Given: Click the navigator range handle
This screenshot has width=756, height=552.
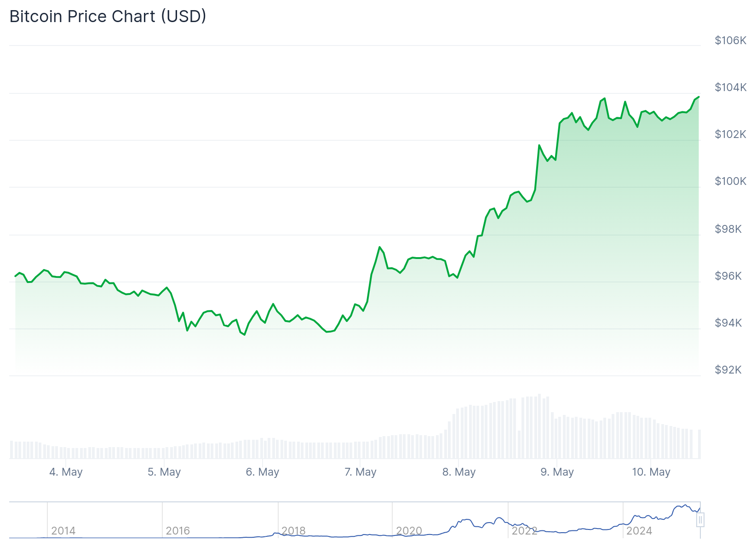Looking at the screenshot, I should coord(700,520).
